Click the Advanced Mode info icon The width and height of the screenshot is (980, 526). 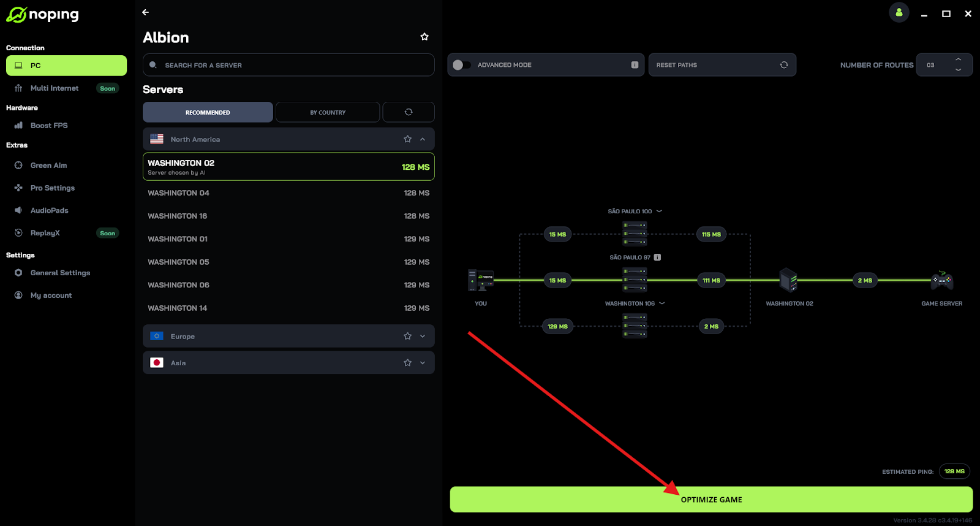(x=635, y=65)
